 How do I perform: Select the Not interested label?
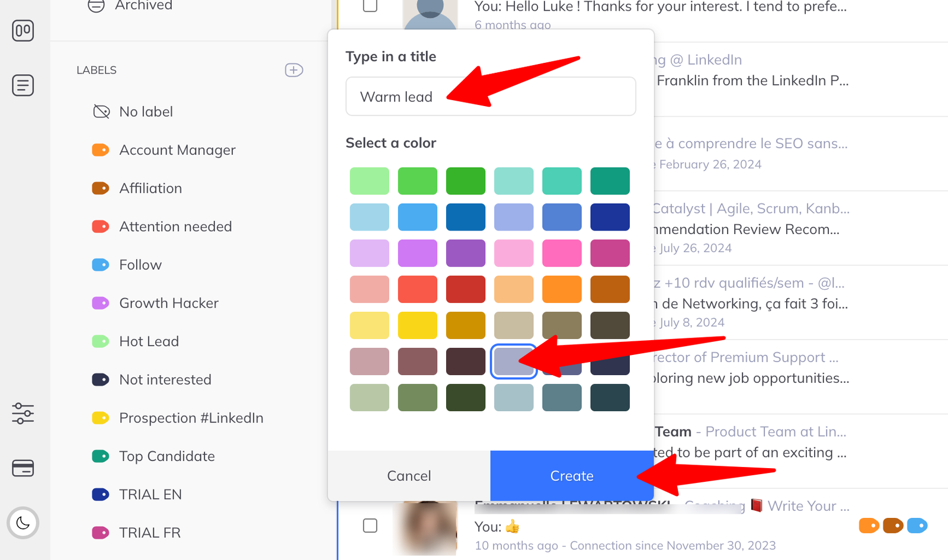(152, 379)
